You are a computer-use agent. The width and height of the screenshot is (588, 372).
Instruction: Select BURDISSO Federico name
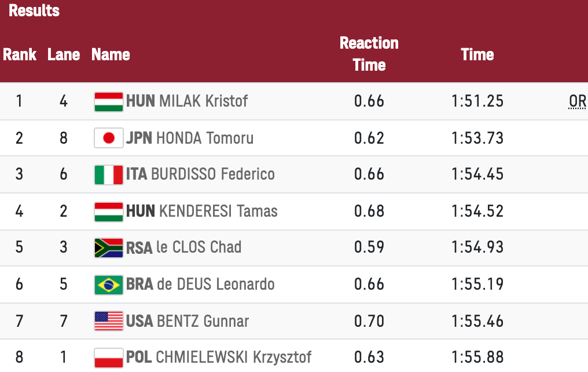click(212, 174)
